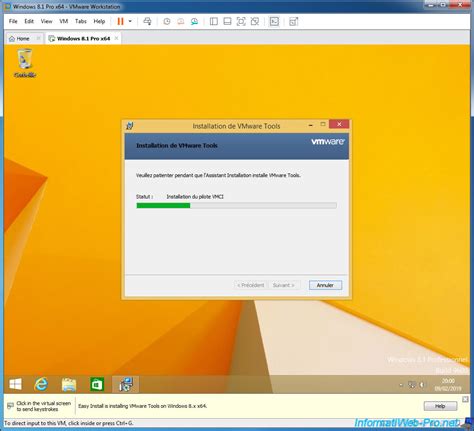Screen dimensions: 474x431
Task: Click the disabled Précédent button
Action: (x=250, y=285)
